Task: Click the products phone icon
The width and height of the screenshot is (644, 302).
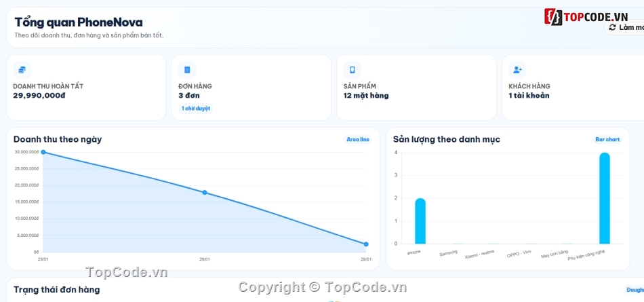Action: 352,70
